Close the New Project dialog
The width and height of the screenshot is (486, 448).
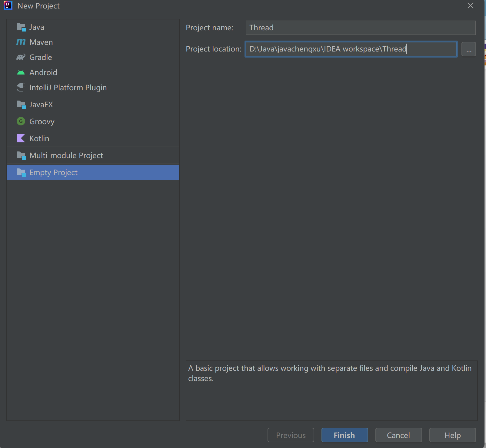[470, 5]
